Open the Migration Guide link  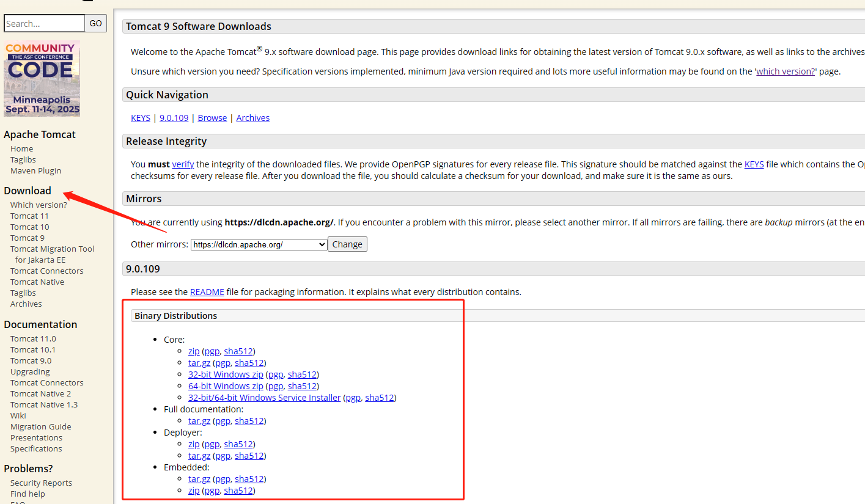pyautogui.click(x=41, y=426)
